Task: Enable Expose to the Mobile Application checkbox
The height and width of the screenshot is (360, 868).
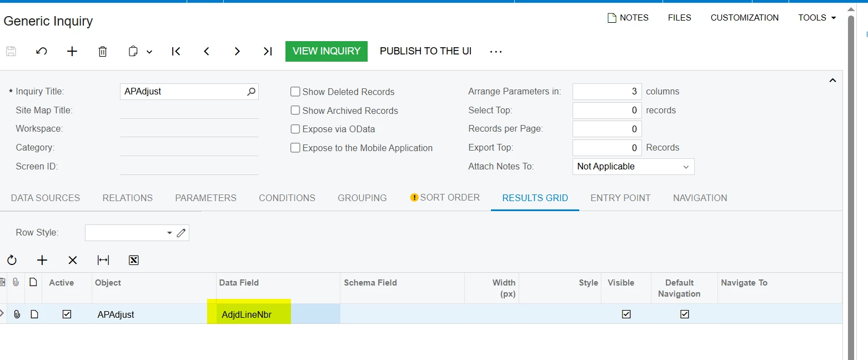Action: click(x=295, y=148)
